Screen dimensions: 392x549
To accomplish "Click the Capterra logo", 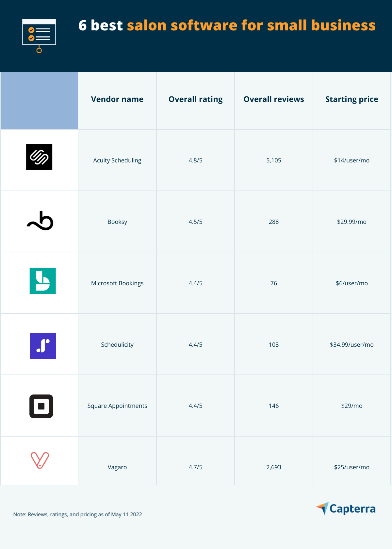I will (346, 509).
